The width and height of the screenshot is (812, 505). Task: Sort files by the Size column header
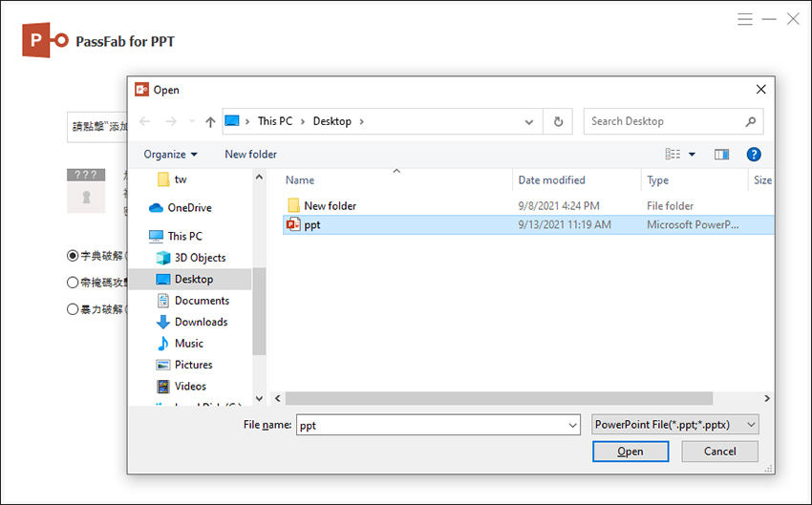(761, 180)
